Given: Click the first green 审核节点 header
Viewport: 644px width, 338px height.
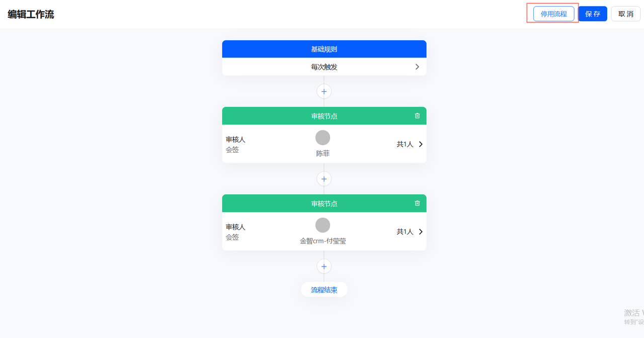Looking at the screenshot, I should (x=324, y=116).
